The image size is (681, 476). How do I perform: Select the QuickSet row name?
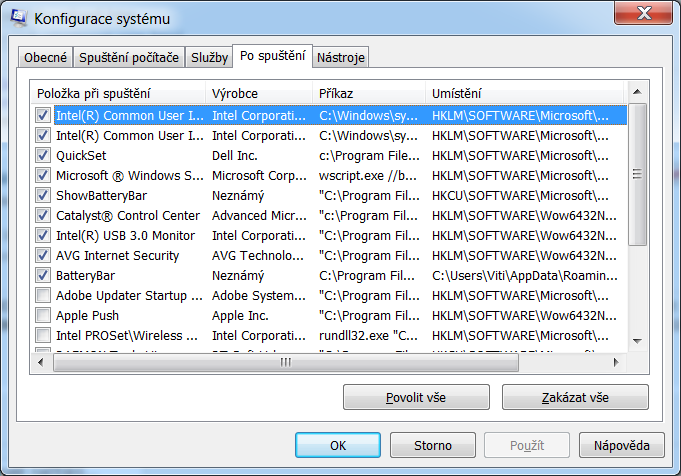[x=81, y=155]
